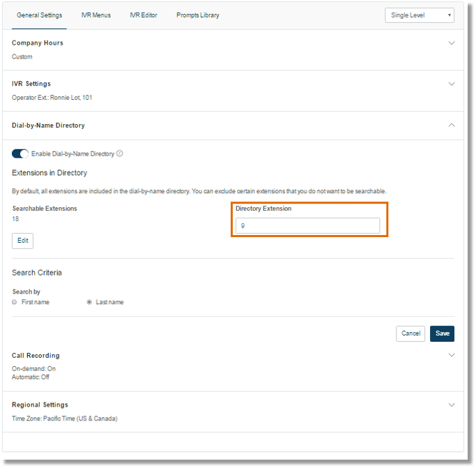476x468 pixels.
Task: Click the Call Recording heading
Action: [x=36, y=356]
